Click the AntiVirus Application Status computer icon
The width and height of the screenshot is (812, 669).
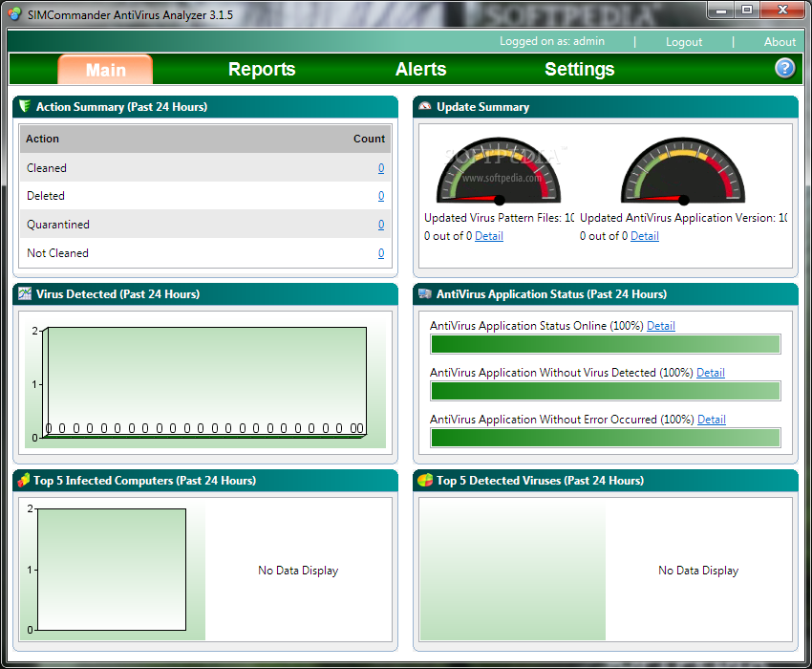tap(425, 293)
